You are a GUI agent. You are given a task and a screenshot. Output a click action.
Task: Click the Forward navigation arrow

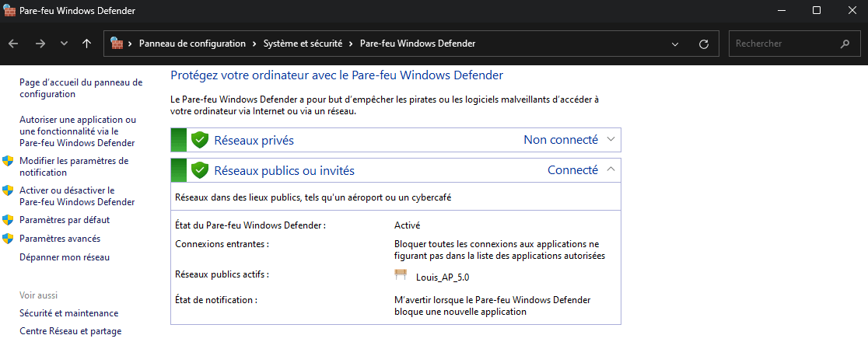(x=40, y=44)
